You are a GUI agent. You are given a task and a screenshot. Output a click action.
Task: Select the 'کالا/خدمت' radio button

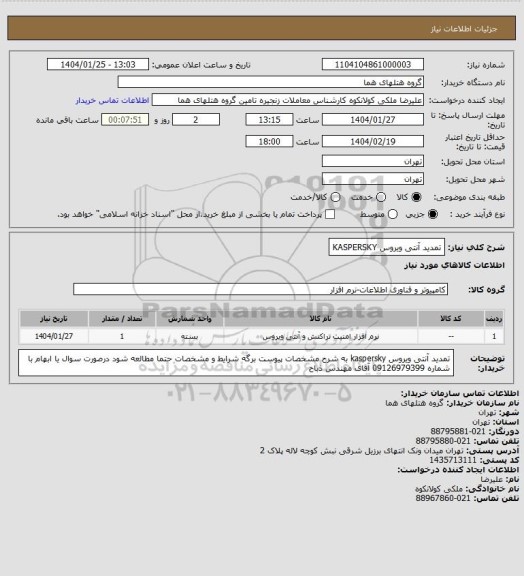click(x=335, y=197)
